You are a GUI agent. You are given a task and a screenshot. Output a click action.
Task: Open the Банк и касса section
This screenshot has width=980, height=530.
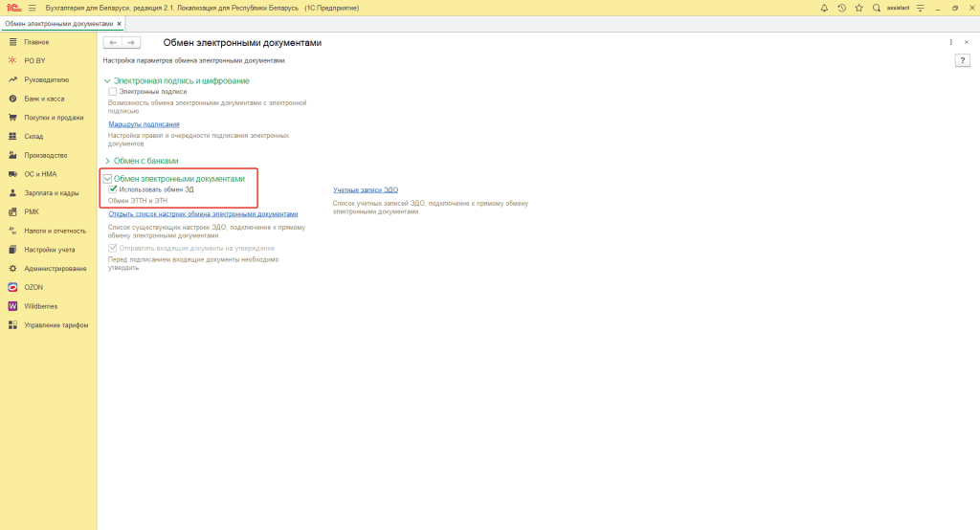coord(44,99)
